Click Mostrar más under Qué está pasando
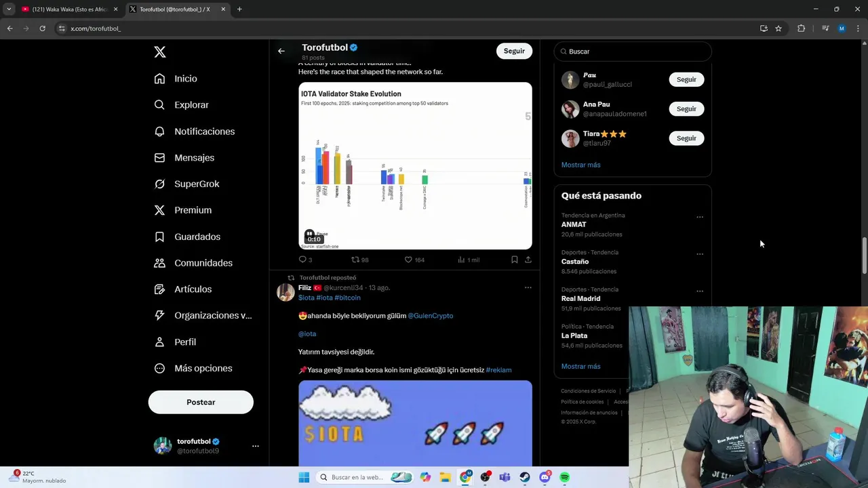Viewport: 868px width, 488px height. [x=580, y=367]
